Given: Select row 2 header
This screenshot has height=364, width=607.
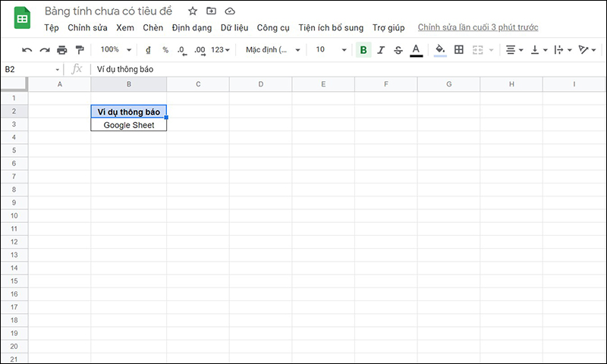Looking at the screenshot, I should pyautogui.click(x=14, y=111).
